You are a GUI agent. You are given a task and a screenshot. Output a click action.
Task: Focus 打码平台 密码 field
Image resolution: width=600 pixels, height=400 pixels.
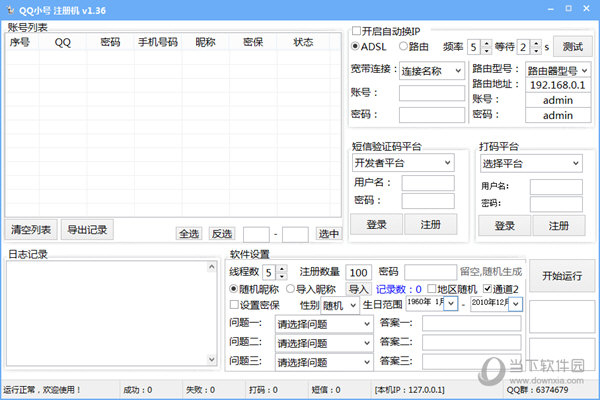click(x=556, y=204)
